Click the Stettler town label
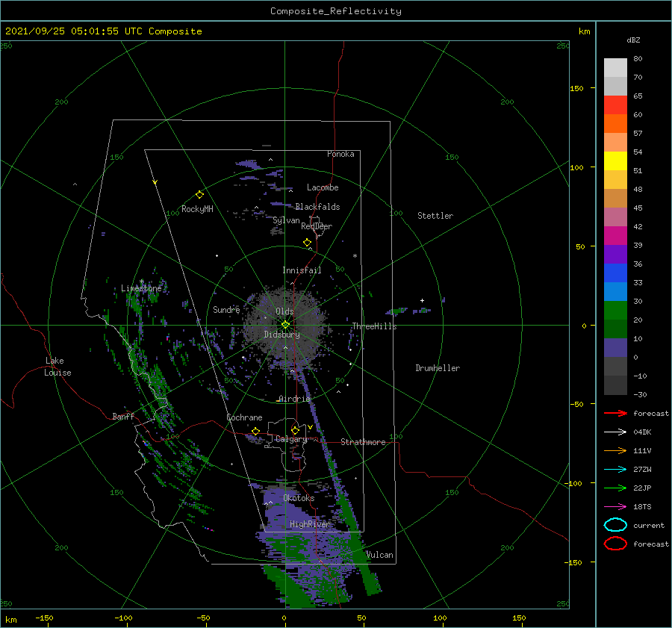The height and width of the screenshot is (628, 672). pos(435,216)
